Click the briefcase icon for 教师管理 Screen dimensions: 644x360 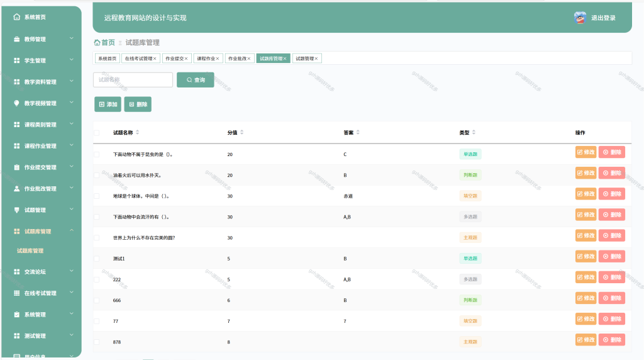[x=16, y=39]
